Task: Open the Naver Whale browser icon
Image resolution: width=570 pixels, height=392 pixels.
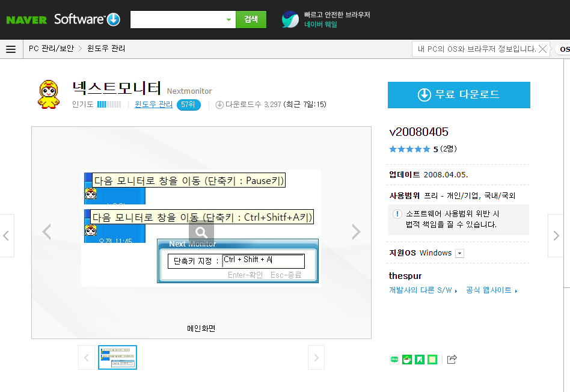Action: pos(290,20)
